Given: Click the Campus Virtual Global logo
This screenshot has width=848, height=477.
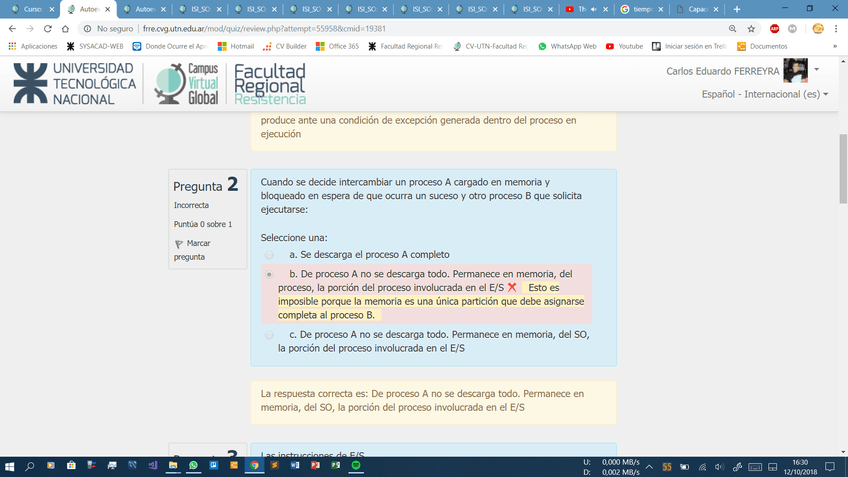Looking at the screenshot, I should coord(187,84).
